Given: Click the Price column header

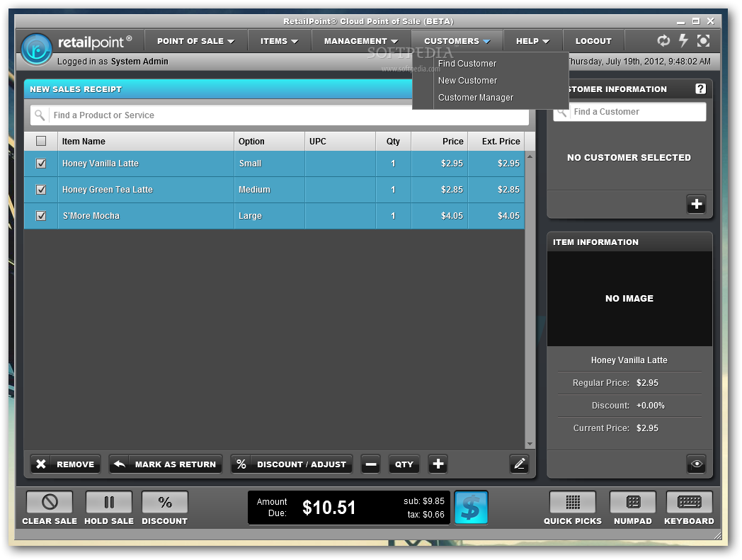Looking at the screenshot, I should coord(440,141).
